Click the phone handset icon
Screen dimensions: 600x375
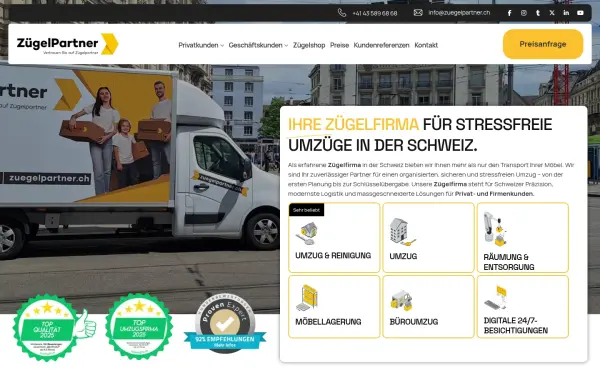[342, 13]
